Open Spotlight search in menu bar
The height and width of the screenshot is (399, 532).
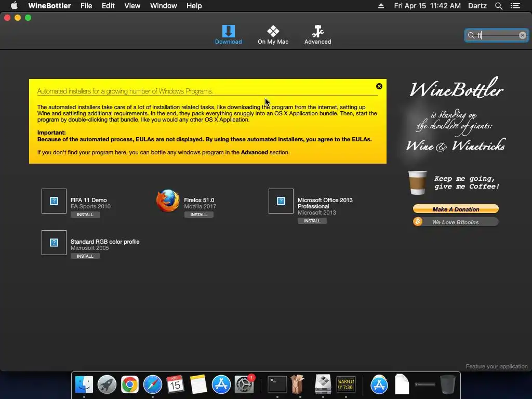click(498, 6)
